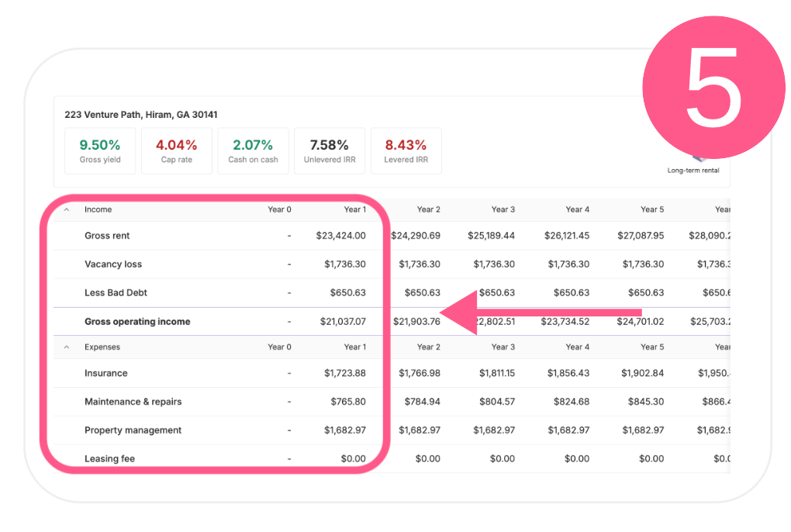Image resolution: width=791 pixels, height=532 pixels.
Task: Select the 4.04% Cap rate card
Action: pyautogui.click(x=177, y=150)
